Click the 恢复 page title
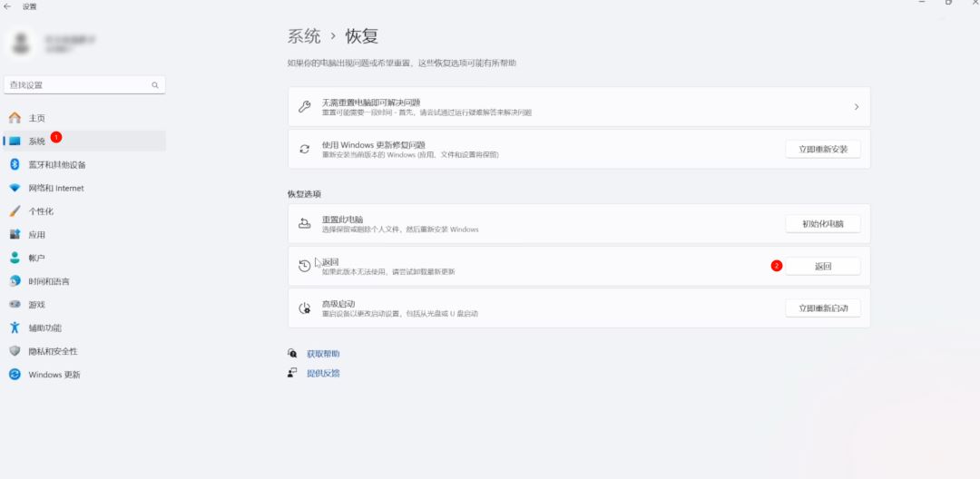This screenshot has width=980, height=479. (362, 36)
